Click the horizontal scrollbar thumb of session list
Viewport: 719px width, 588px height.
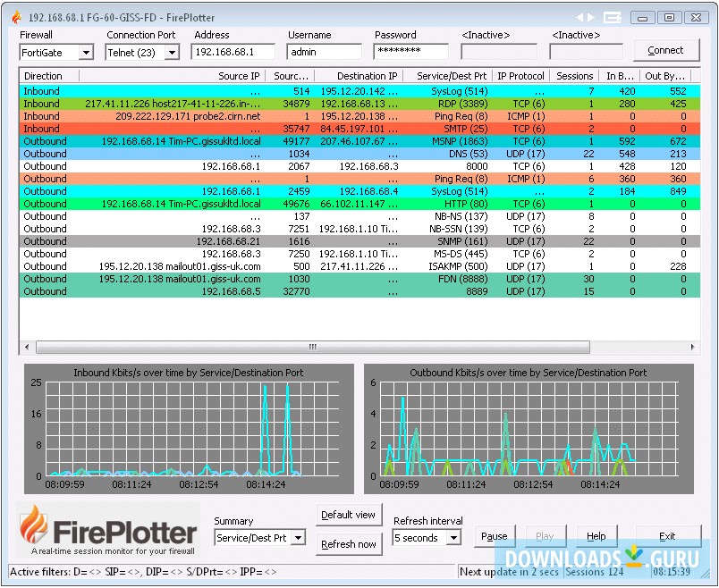[x=313, y=347]
